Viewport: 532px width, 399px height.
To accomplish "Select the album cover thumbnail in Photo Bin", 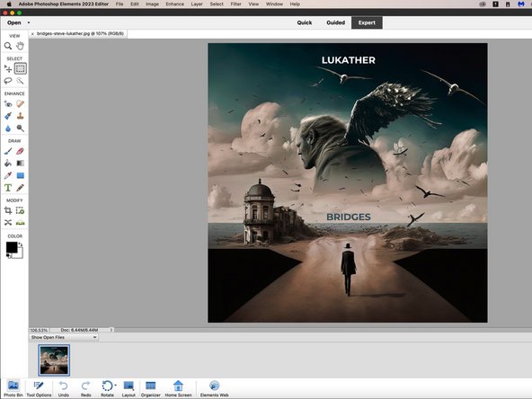I will (54, 360).
